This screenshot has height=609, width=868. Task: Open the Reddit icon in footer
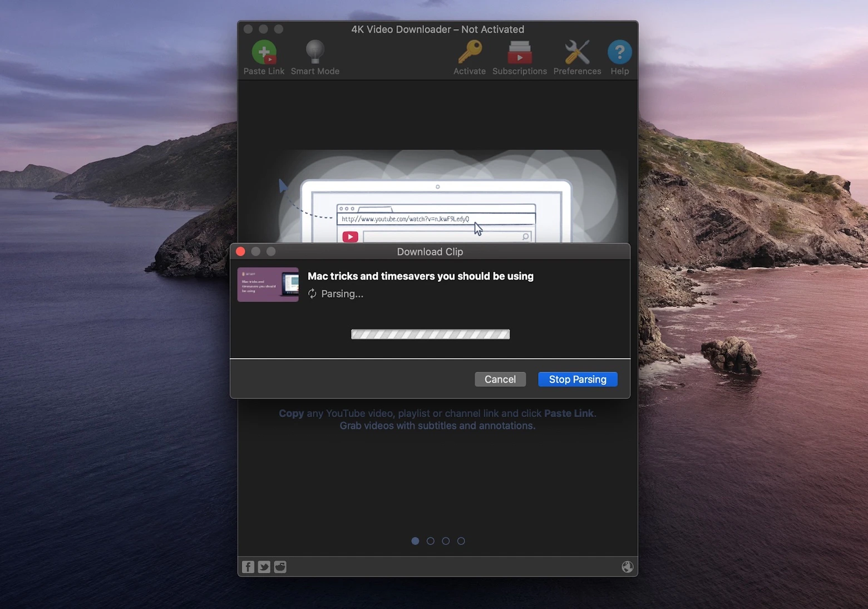click(x=280, y=567)
